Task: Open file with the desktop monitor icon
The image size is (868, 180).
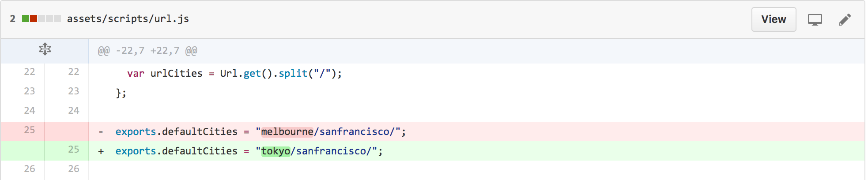Action: click(815, 19)
